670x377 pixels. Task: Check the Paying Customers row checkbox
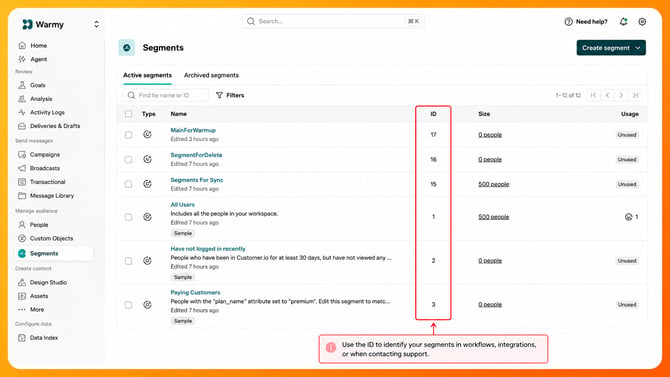click(x=128, y=305)
